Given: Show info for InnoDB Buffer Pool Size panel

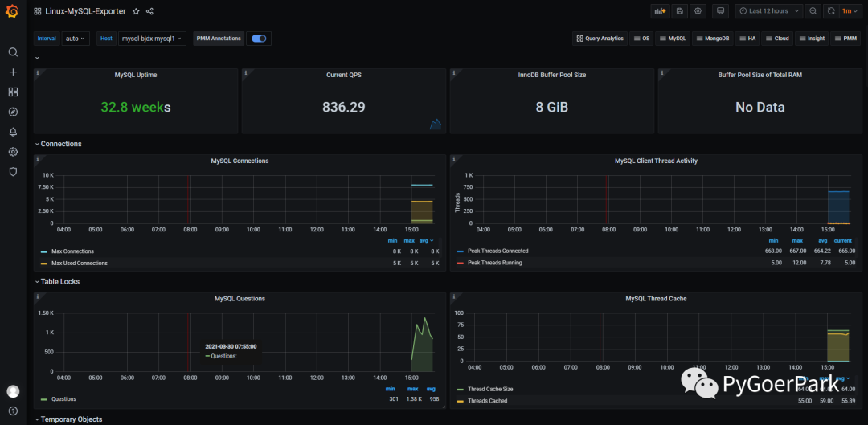Looking at the screenshot, I should point(453,72).
